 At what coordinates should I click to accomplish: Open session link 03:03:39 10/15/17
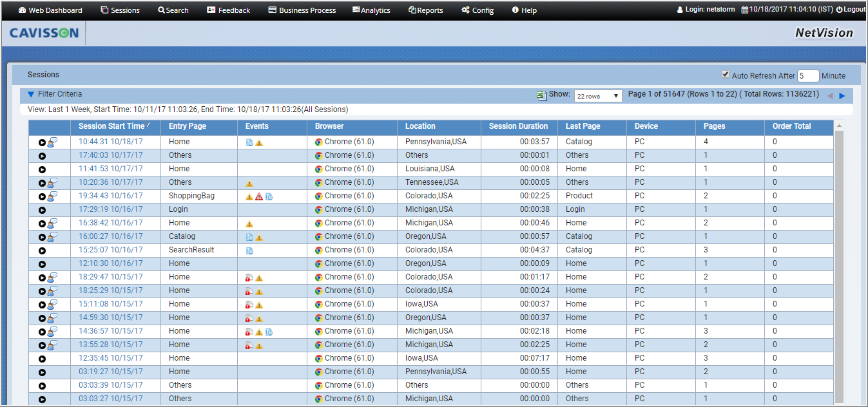point(111,385)
